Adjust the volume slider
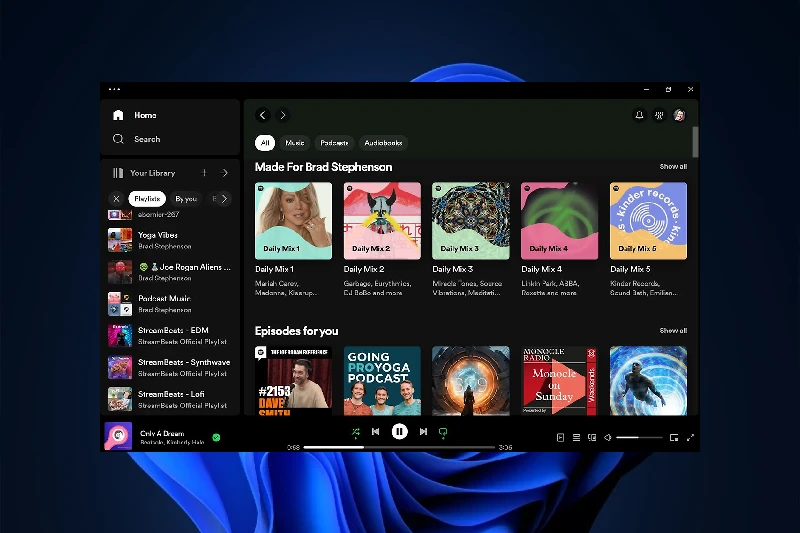Image resolution: width=800 pixels, height=533 pixels. (x=639, y=438)
